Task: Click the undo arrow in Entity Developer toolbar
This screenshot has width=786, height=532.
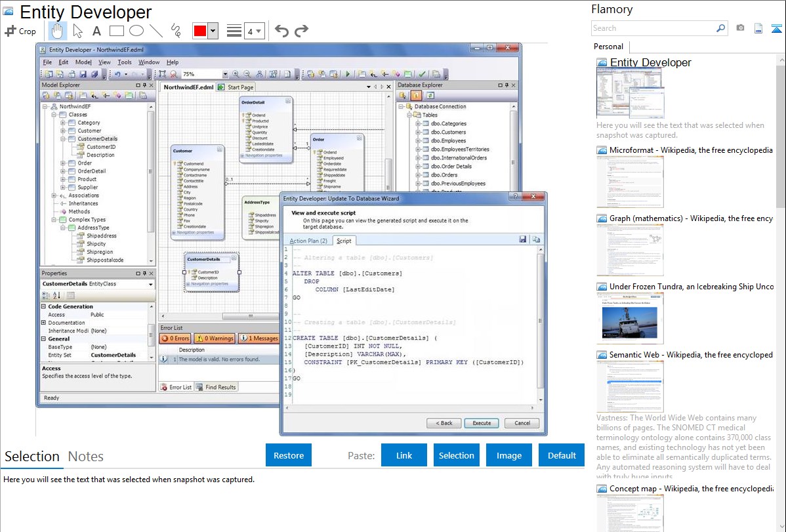Action: 117,74
